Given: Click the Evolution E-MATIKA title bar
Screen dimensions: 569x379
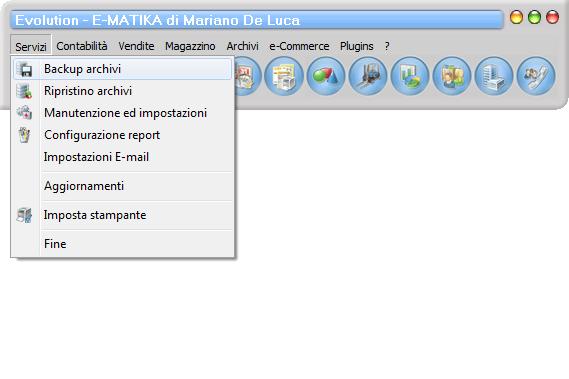Looking at the screenshot, I should click(x=257, y=20).
